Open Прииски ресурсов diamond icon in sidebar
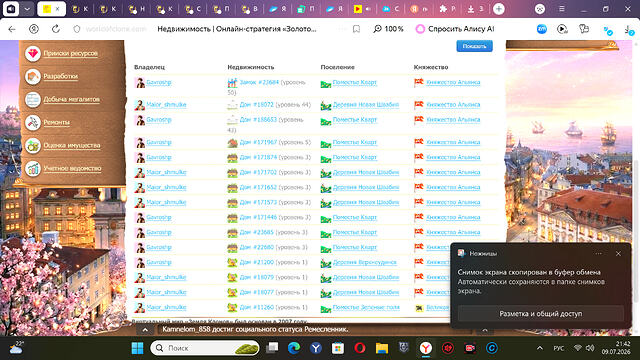Screen dimensions: 640x360 [33, 53]
